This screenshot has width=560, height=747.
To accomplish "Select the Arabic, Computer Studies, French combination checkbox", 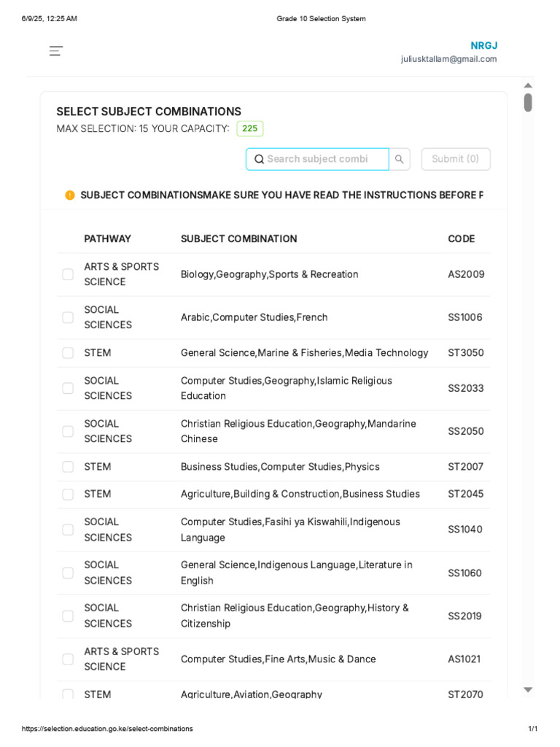I will (68, 317).
